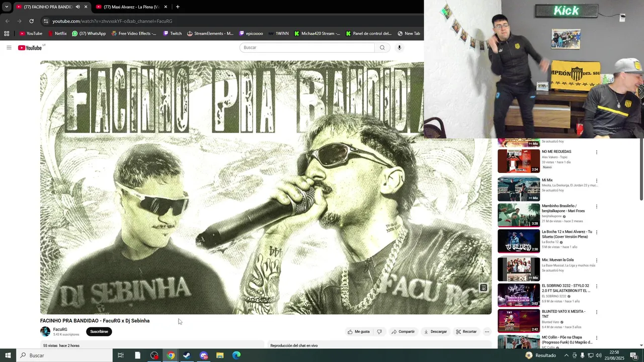Click the Descargar download button
The width and height of the screenshot is (644, 362).
tap(436, 331)
